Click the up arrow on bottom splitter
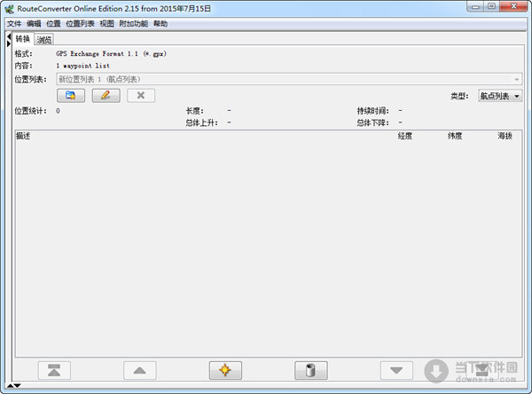The height and width of the screenshot is (394, 532). pyautogui.click(x=10, y=385)
